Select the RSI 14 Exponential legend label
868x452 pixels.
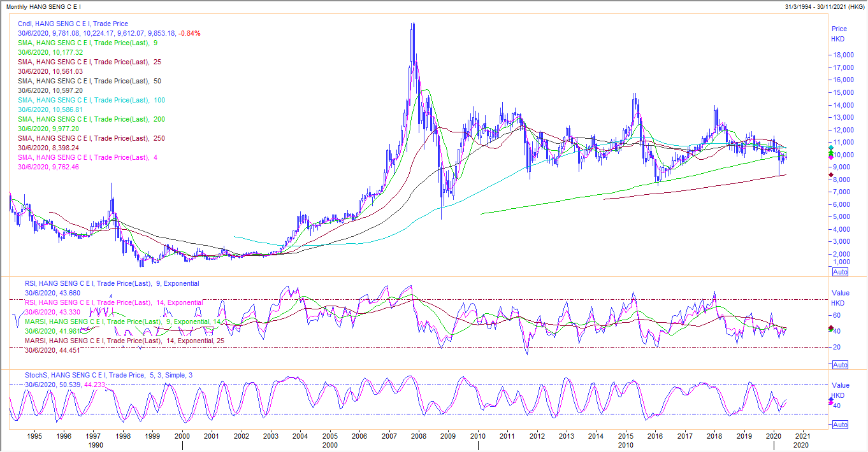point(114,302)
